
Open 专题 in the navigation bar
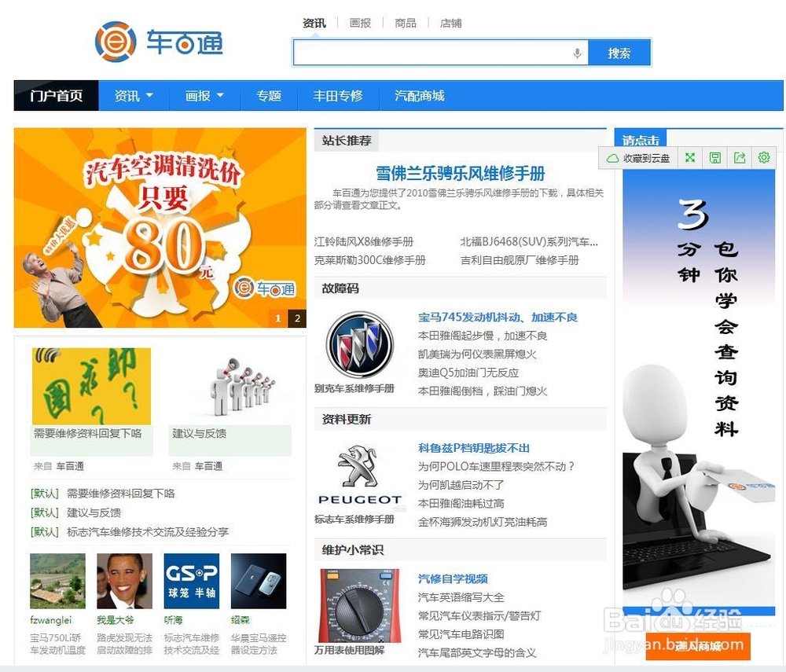click(269, 95)
